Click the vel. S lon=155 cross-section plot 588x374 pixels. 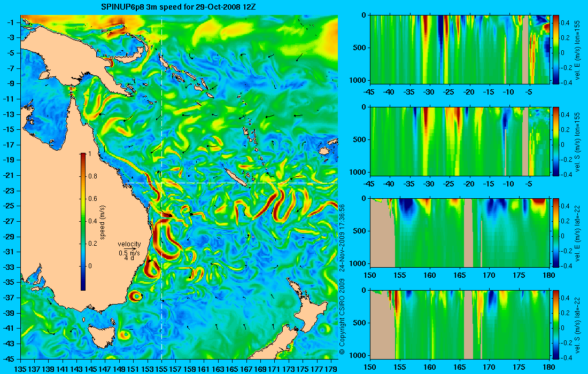460,141
